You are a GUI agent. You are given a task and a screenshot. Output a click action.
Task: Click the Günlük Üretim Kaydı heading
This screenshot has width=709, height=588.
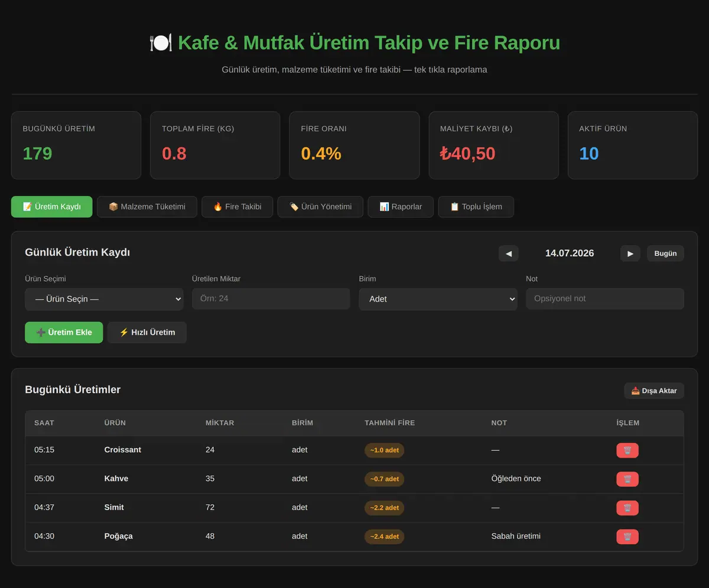77,253
